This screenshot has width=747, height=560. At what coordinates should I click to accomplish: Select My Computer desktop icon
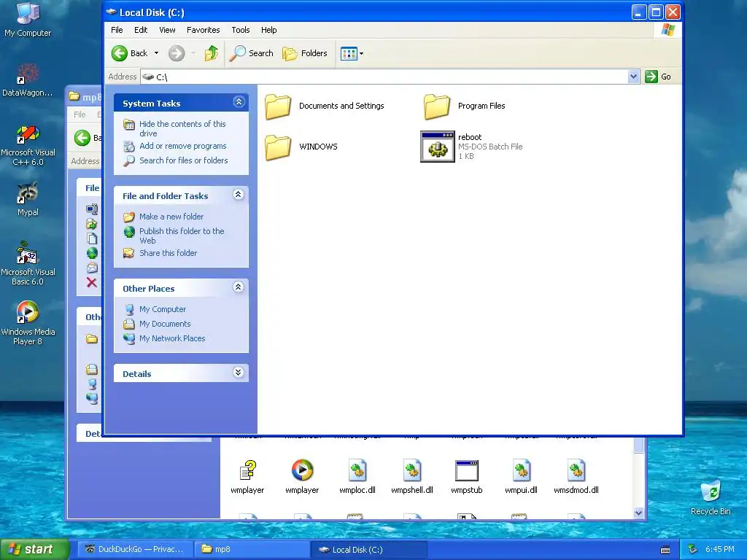click(x=28, y=13)
